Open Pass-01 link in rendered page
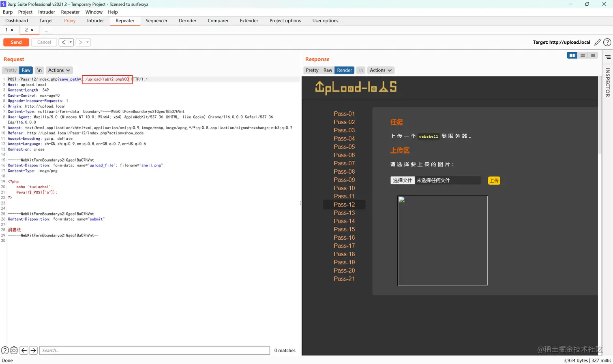 click(x=344, y=114)
